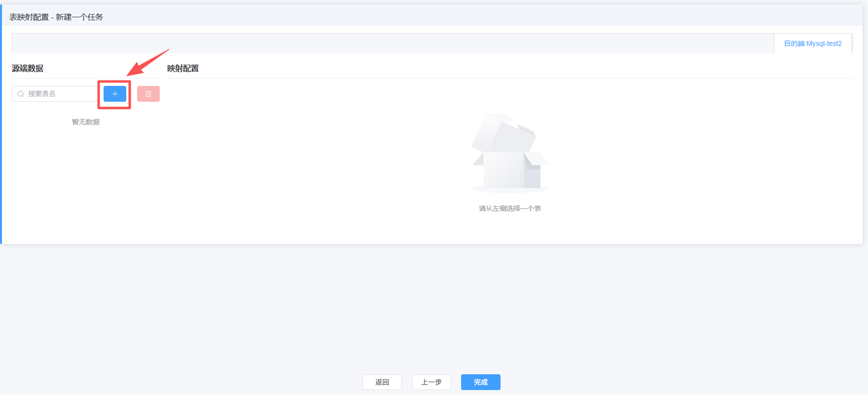
Task: Click the blue plus add-table button
Action: (114, 94)
